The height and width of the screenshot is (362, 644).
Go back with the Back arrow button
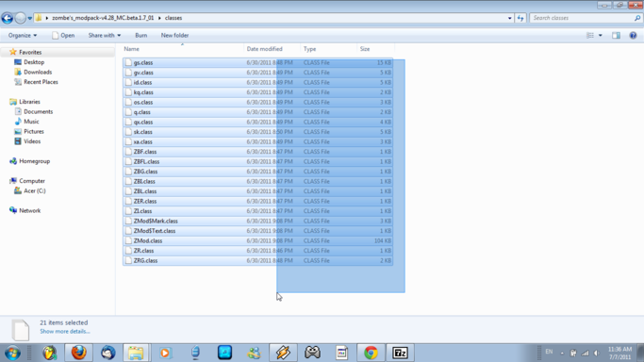pos(7,18)
